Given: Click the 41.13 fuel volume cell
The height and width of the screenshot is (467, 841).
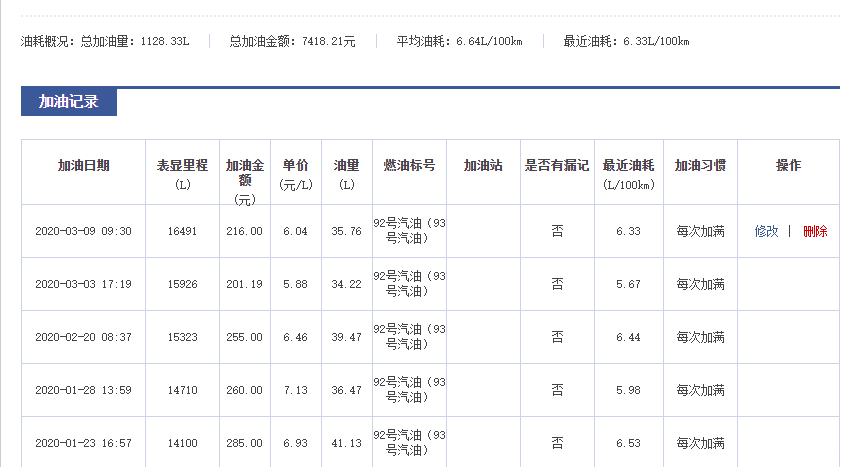Looking at the screenshot, I should tap(346, 443).
